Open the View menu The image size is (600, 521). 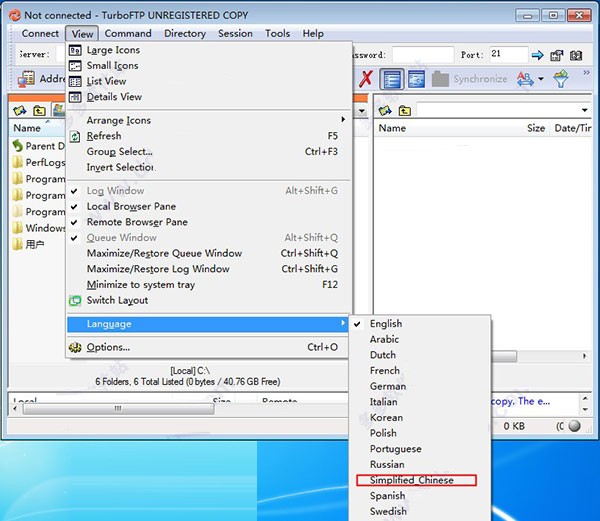click(x=82, y=34)
